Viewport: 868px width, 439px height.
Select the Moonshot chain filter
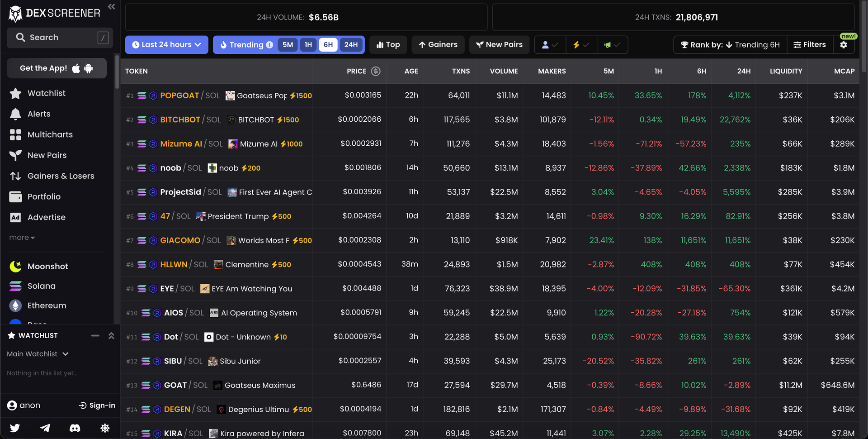point(47,266)
